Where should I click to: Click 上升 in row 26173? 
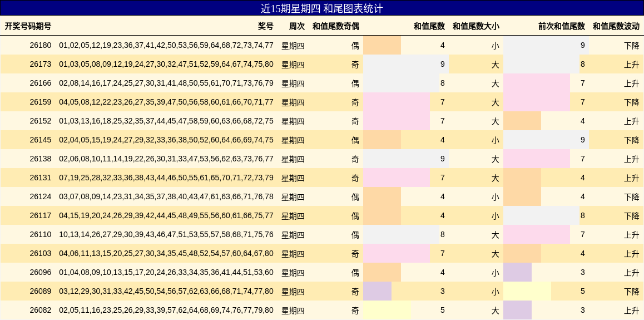pos(632,65)
